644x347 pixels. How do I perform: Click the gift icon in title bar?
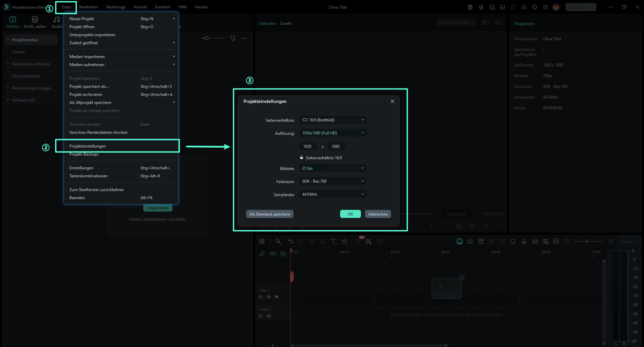pyautogui.click(x=470, y=7)
